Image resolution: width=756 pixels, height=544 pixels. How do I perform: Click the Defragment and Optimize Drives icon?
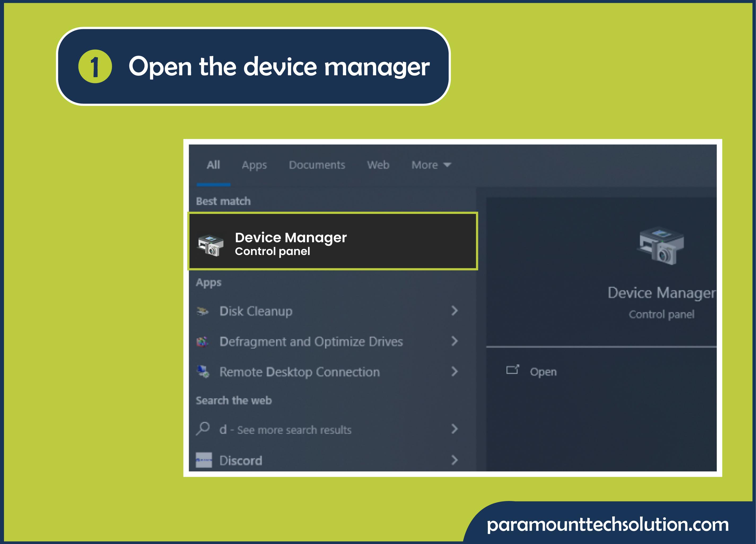pyautogui.click(x=202, y=342)
